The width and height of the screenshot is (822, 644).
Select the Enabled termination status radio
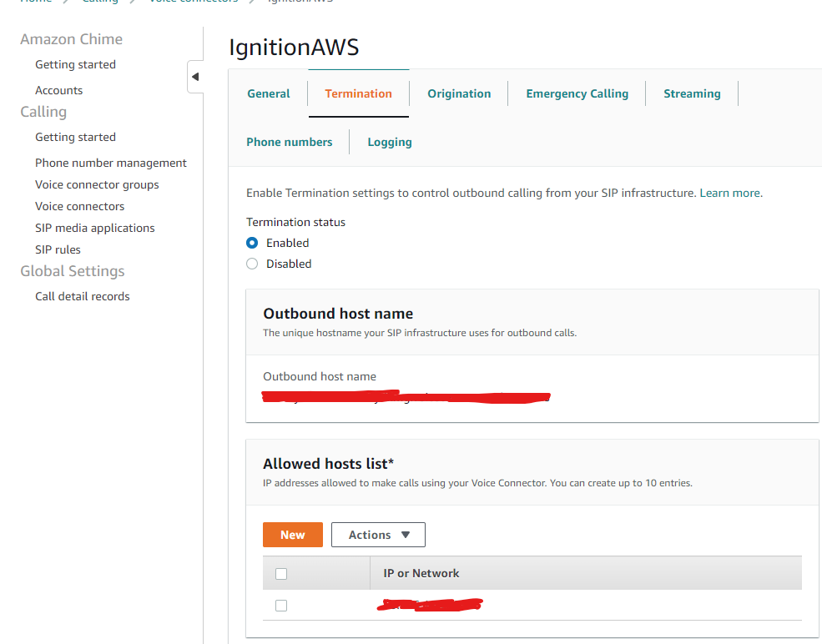pyautogui.click(x=252, y=243)
